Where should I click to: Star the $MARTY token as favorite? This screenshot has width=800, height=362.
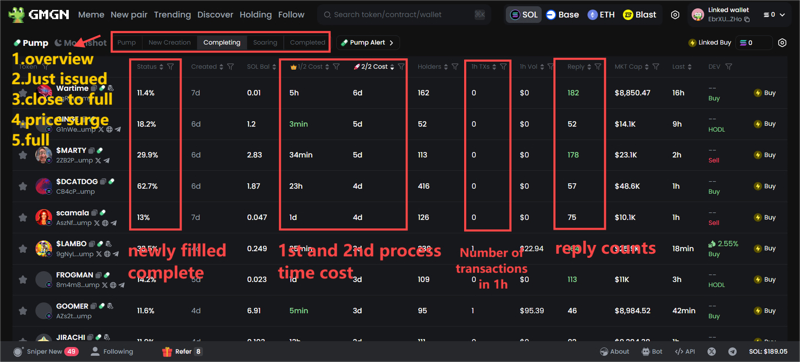point(23,155)
